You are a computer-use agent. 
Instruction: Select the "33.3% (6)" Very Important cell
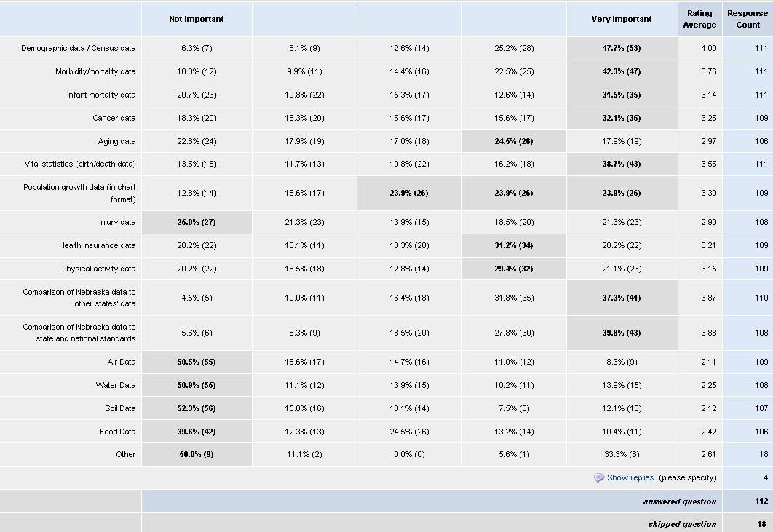coord(621,454)
